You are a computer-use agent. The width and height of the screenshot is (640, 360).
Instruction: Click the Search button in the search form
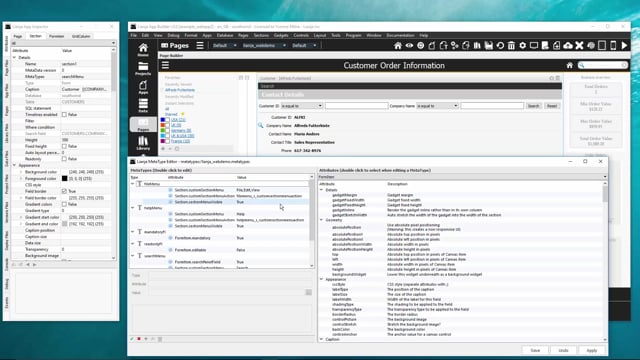(533, 106)
